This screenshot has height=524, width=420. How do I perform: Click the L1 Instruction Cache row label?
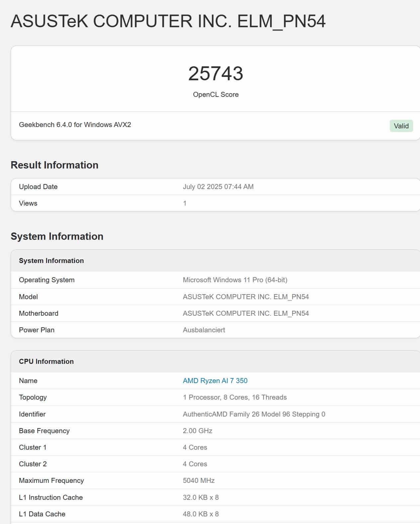click(x=51, y=497)
